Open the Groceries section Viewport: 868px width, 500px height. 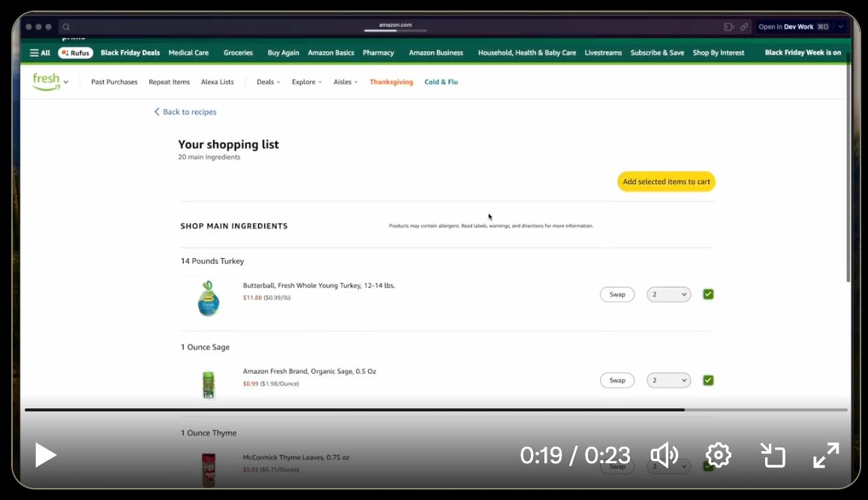238,53
